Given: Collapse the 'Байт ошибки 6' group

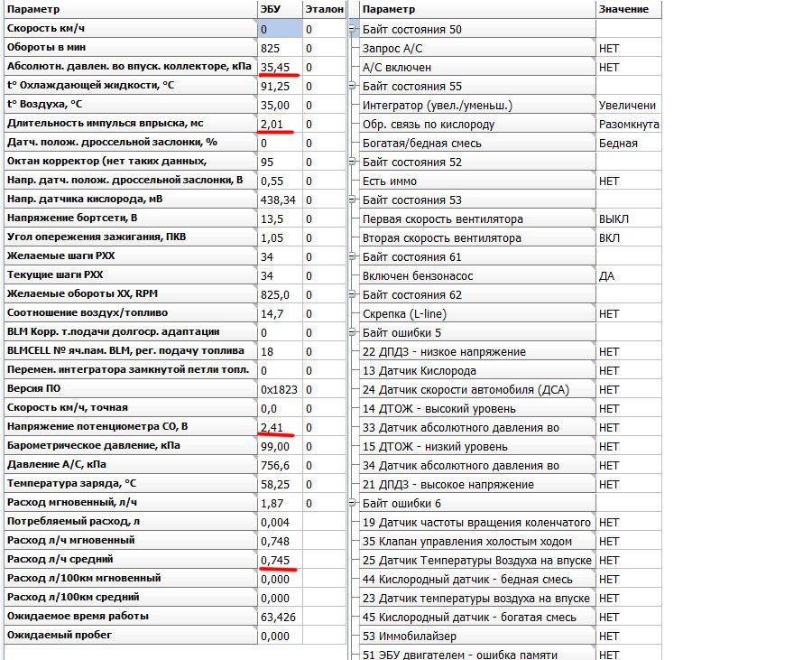Looking at the screenshot, I should pyautogui.click(x=353, y=503).
